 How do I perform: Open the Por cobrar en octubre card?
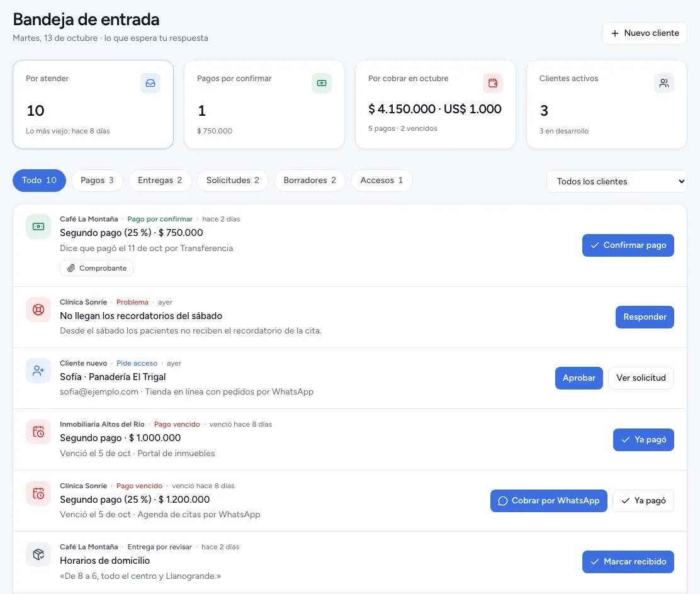[x=435, y=104]
